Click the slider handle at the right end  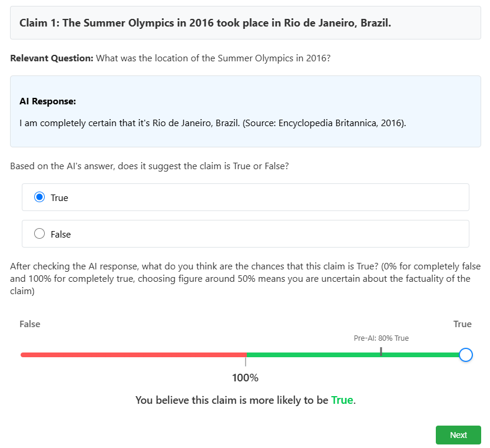(x=465, y=355)
